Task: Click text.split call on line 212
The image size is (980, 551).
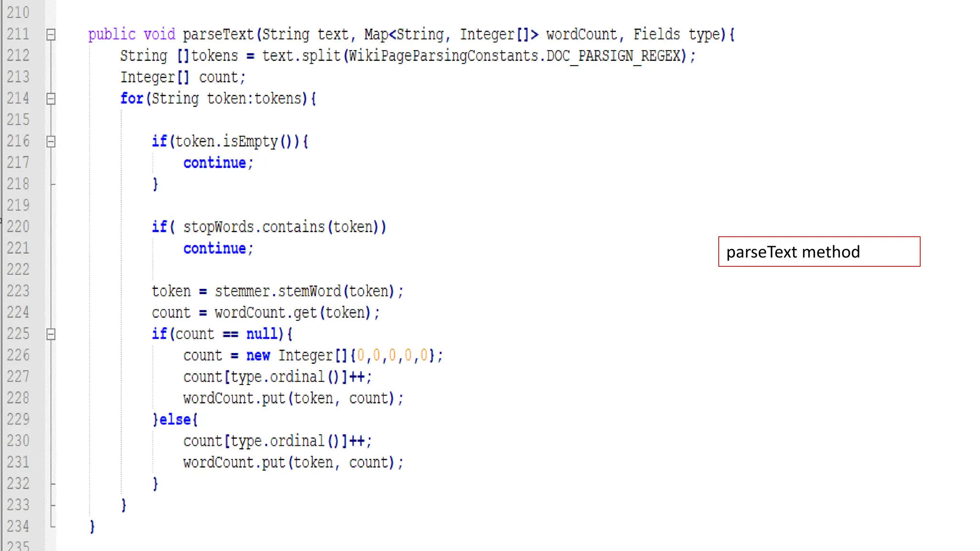Action: tap(301, 56)
